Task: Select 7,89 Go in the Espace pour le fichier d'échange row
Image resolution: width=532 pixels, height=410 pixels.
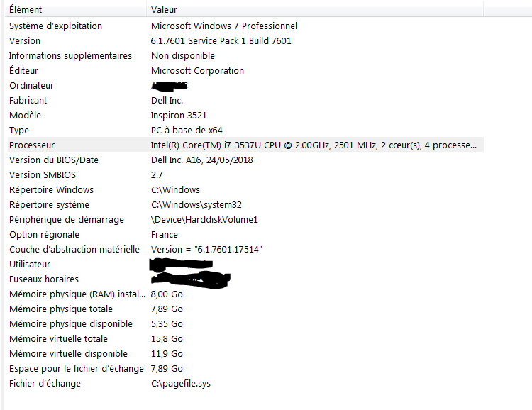Action: click(167, 369)
